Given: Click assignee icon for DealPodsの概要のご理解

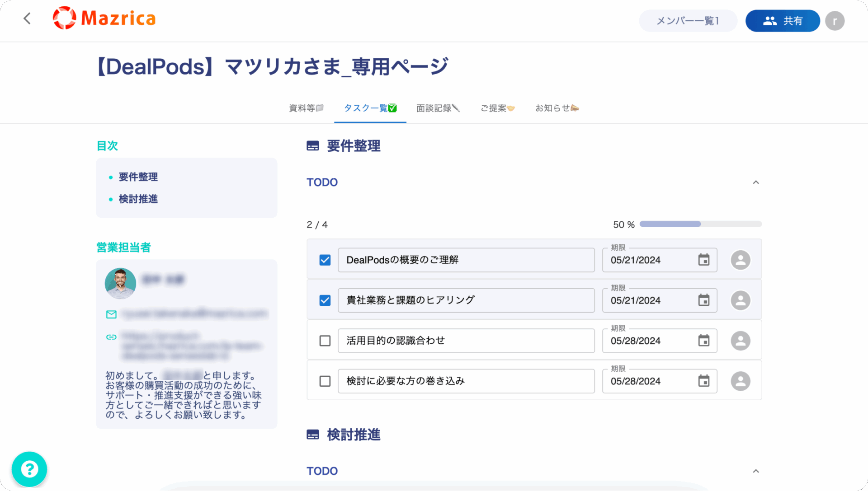Looking at the screenshot, I should point(741,260).
